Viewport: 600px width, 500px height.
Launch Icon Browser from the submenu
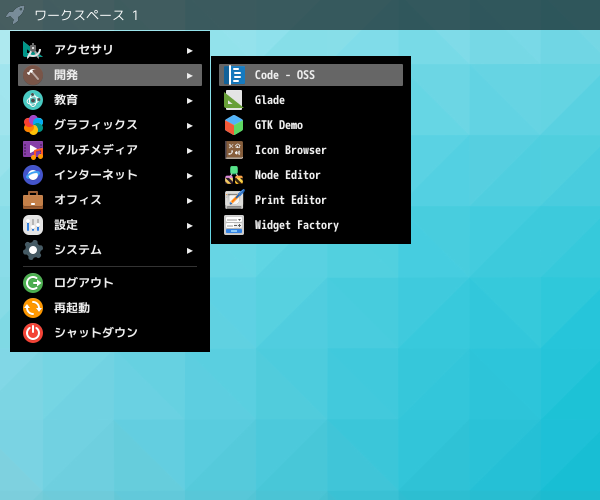311,150
